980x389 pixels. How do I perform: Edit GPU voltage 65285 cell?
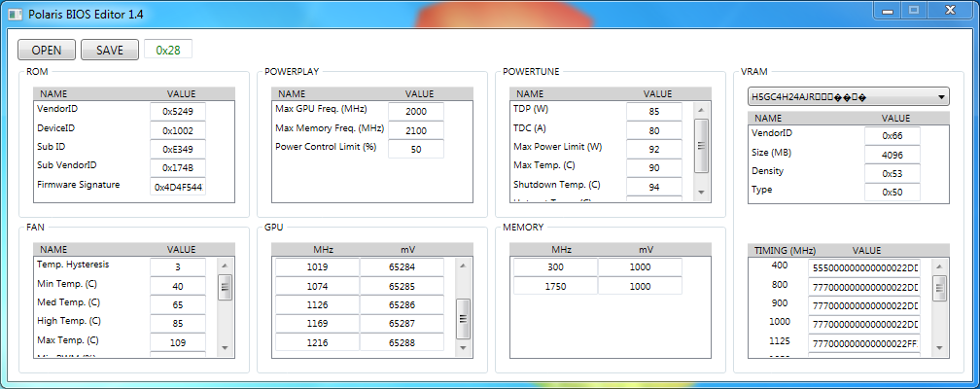[x=402, y=286]
